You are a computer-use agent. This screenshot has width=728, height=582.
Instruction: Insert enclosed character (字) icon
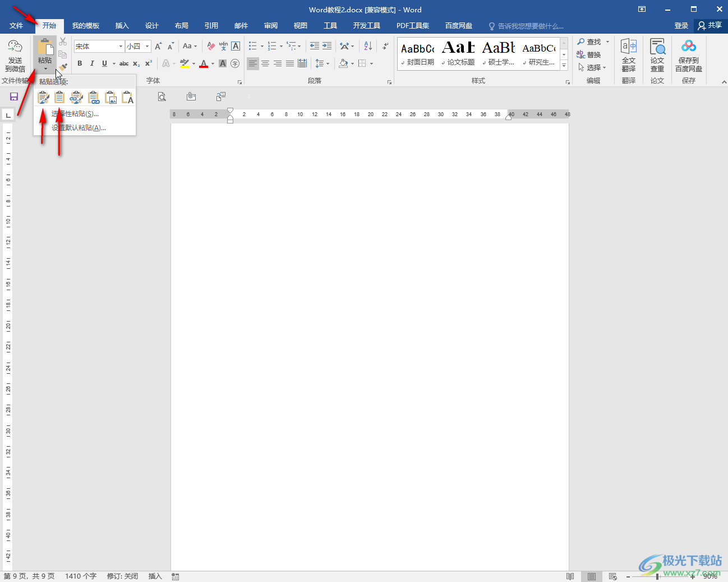coord(235,63)
